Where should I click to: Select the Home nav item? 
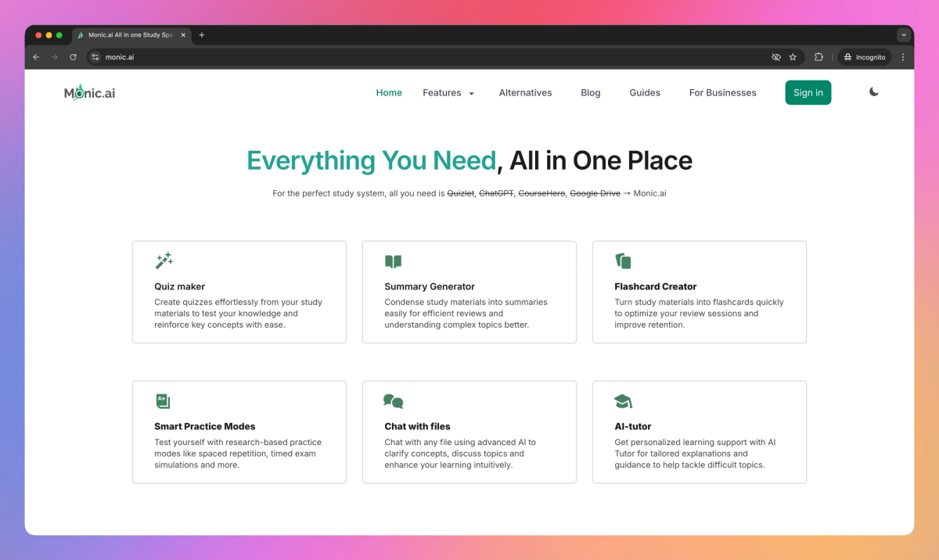[x=389, y=92]
